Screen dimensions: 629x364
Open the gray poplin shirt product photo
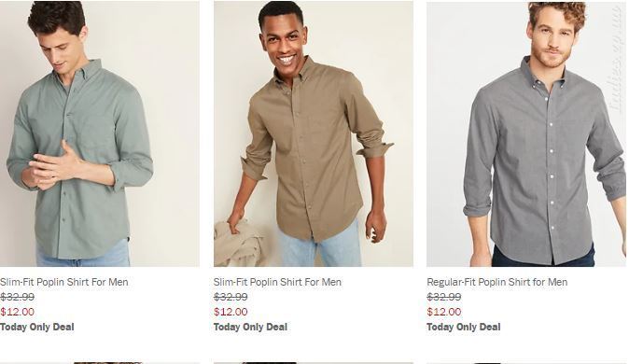point(526,133)
